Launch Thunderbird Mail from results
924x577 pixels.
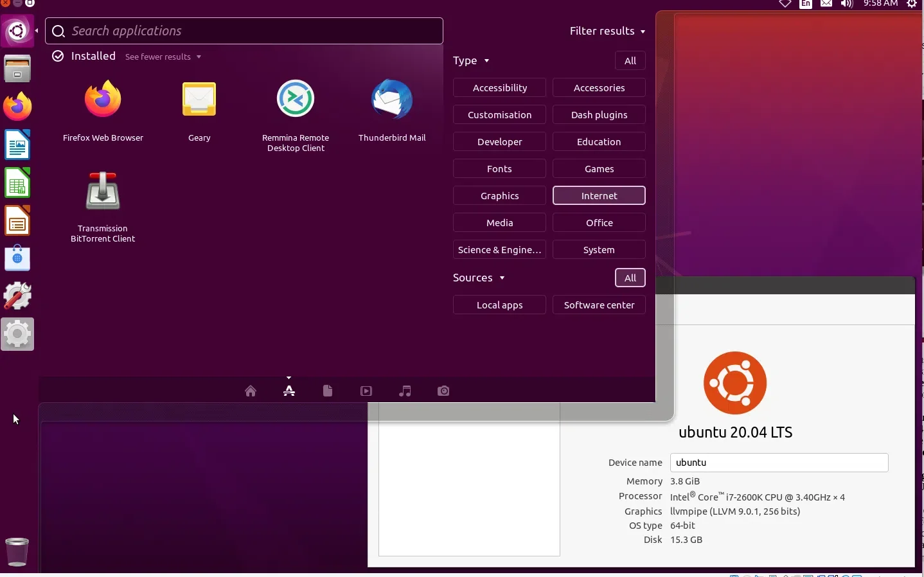(392, 109)
